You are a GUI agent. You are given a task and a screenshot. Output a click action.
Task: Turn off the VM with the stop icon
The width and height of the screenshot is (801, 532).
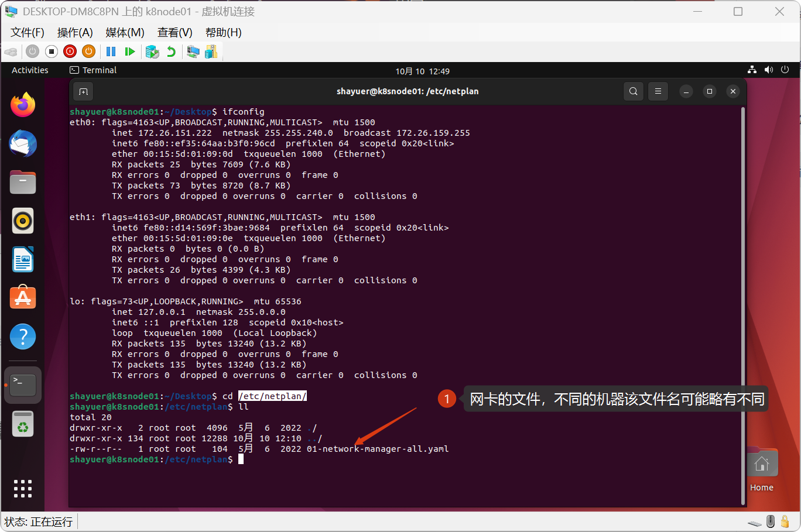click(x=52, y=52)
